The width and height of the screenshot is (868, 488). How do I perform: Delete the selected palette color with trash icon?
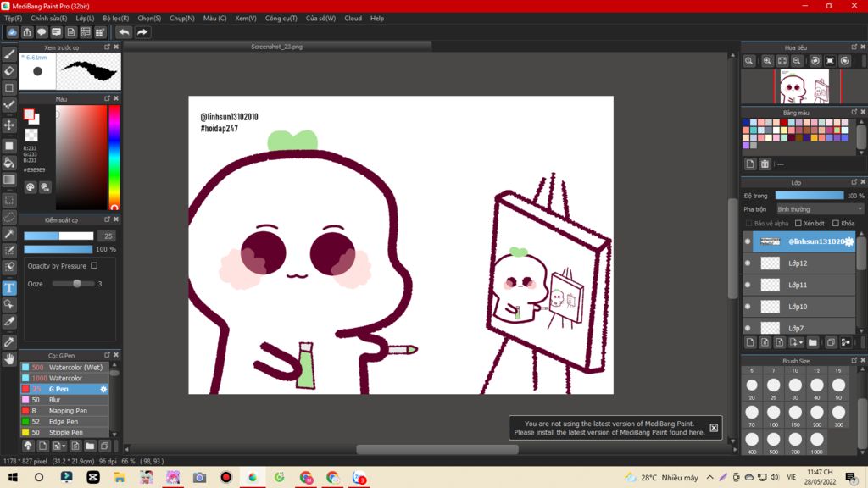point(765,164)
